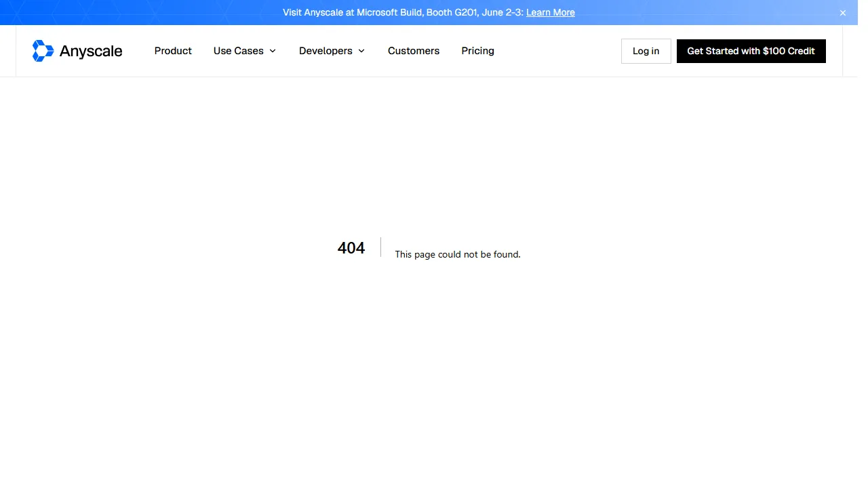Click Get Started with $100 Credit
This screenshot has width=868, height=488.
pos(751,51)
